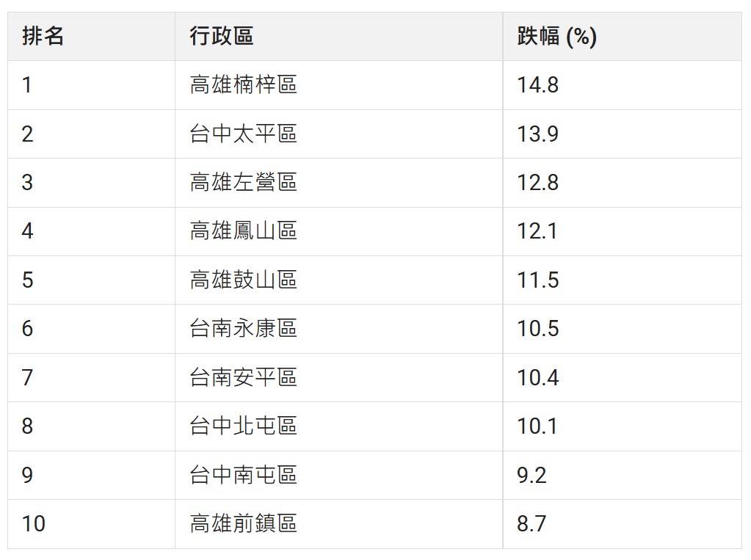
Task: Click the 12.1 decline value
Action: [537, 231]
